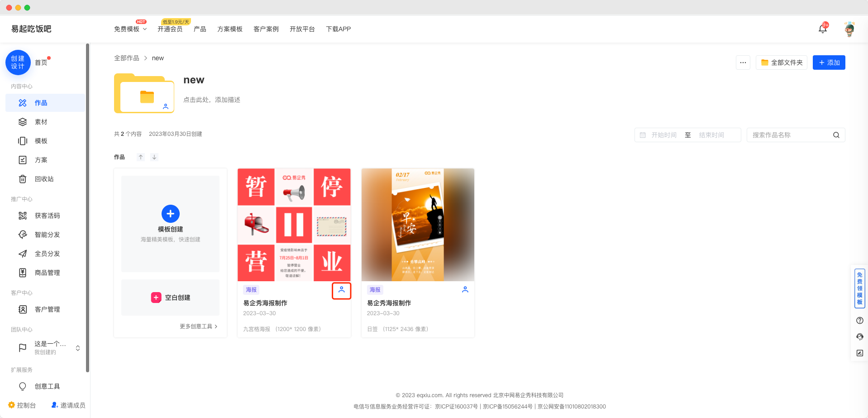This screenshot has height=418, width=868.
Task: Open the more options ellipsis button
Action: (743, 62)
